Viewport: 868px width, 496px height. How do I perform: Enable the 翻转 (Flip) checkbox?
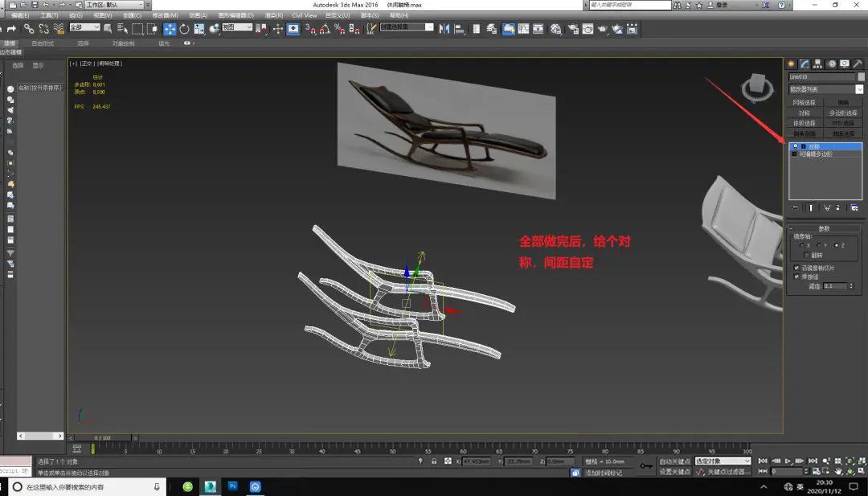pyautogui.click(x=807, y=255)
